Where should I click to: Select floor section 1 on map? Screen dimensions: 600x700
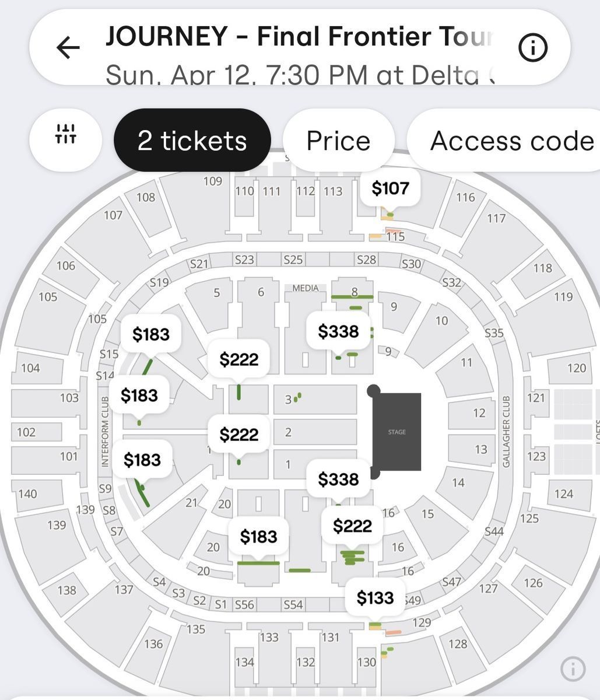(x=315, y=464)
